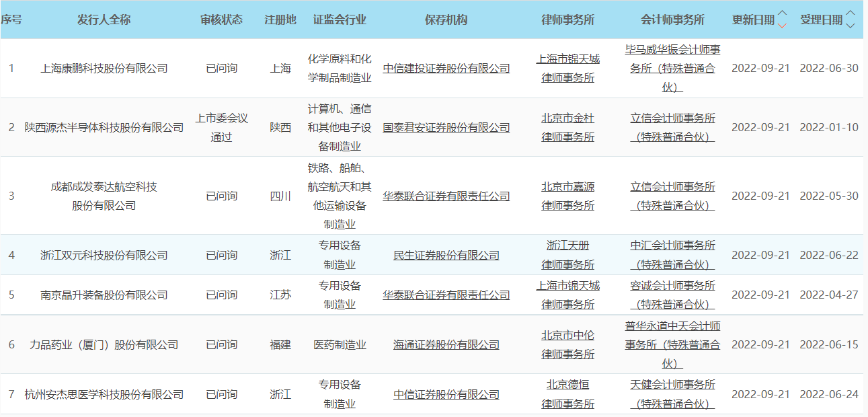
Task: Click update date 2022-09-21 in 上海康鹏 row
Action: coord(760,69)
